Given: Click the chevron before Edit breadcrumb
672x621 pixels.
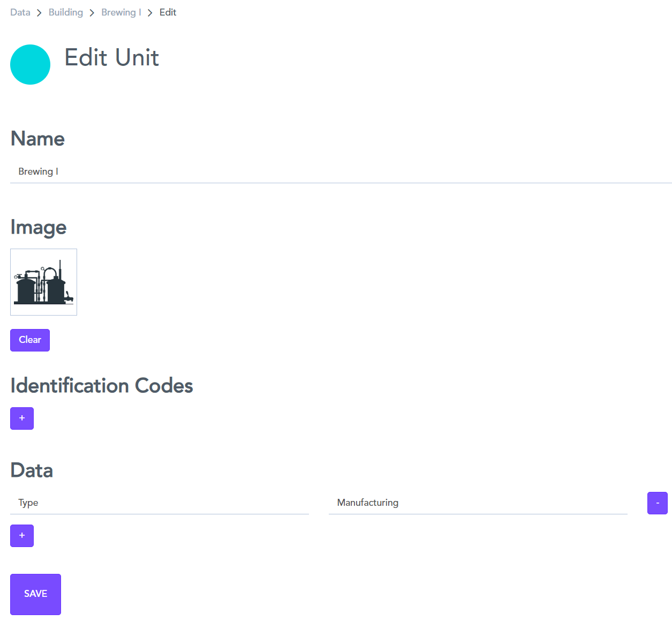Looking at the screenshot, I should click(x=150, y=13).
